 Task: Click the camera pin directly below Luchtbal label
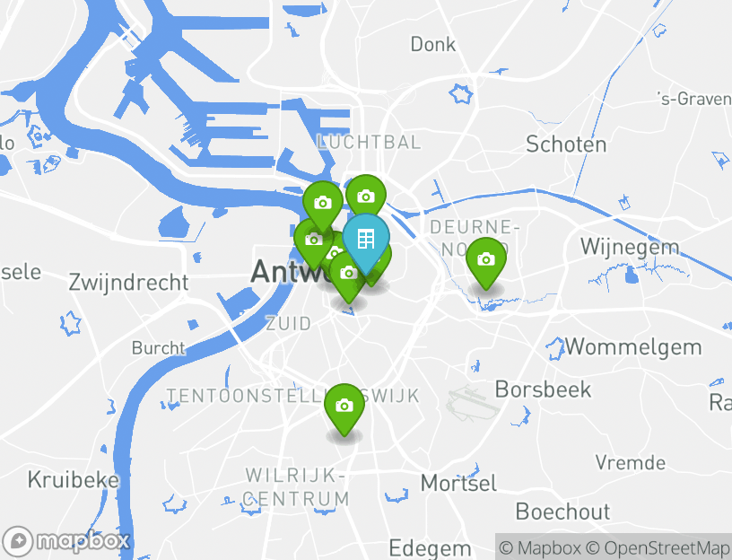[366, 198]
